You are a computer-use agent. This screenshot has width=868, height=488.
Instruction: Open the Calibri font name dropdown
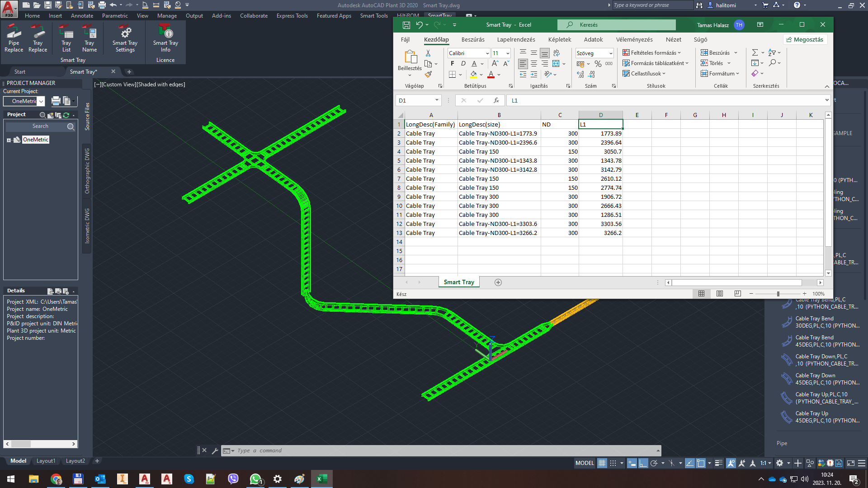point(487,53)
